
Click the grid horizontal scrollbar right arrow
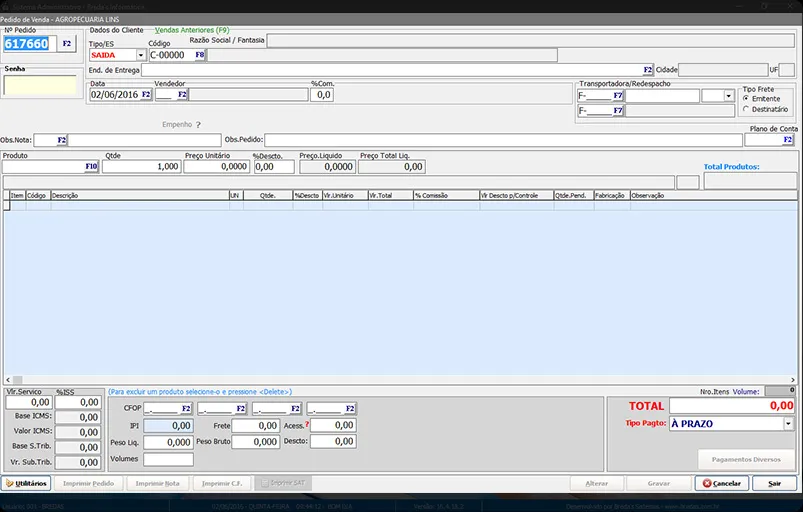click(793, 380)
